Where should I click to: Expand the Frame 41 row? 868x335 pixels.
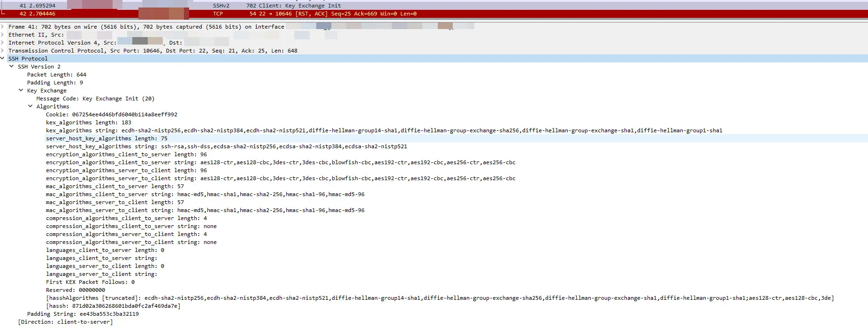[3, 27]
